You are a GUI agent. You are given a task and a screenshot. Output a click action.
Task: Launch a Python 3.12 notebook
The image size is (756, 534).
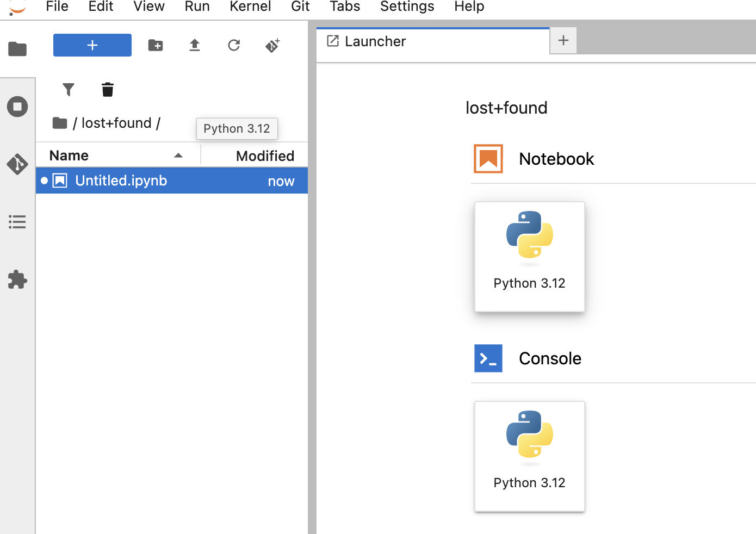(x=529, y=257)
